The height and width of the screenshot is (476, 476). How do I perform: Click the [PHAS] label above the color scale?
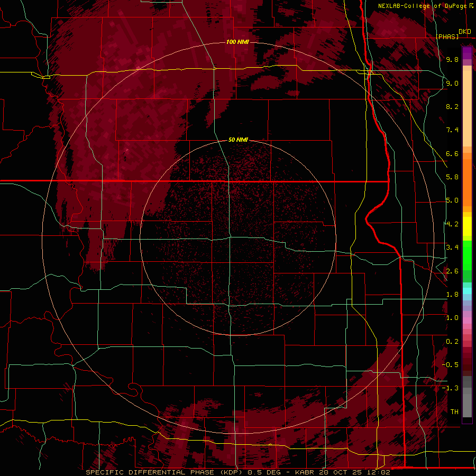pyautogui.click(x=447, y=36)
